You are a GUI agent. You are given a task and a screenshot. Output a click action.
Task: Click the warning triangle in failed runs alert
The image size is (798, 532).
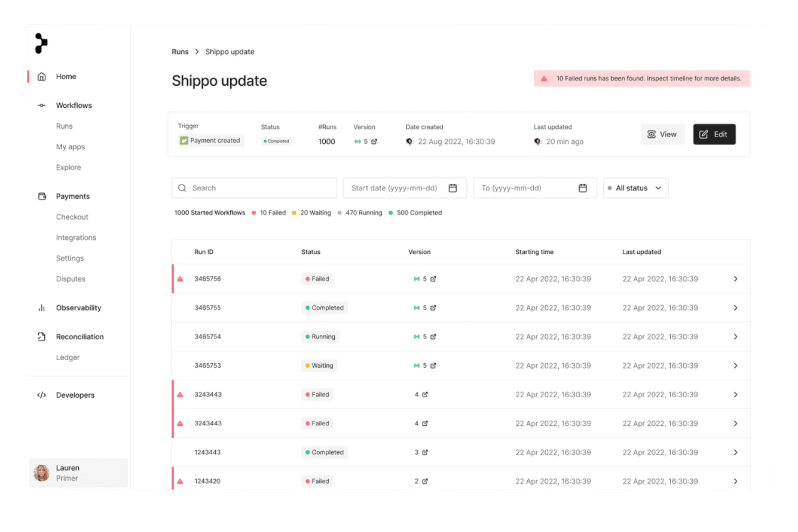point(544,79)
